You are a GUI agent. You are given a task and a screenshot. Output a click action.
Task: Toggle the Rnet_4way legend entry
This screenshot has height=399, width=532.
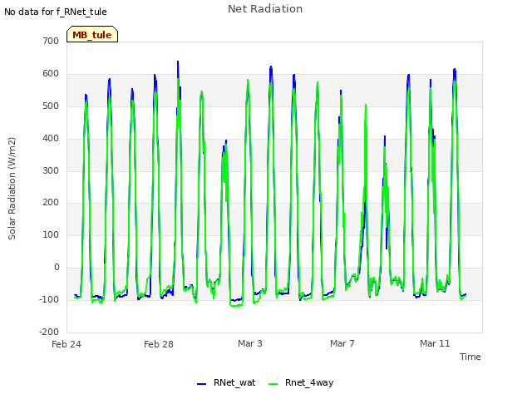[x=301, y=382]
